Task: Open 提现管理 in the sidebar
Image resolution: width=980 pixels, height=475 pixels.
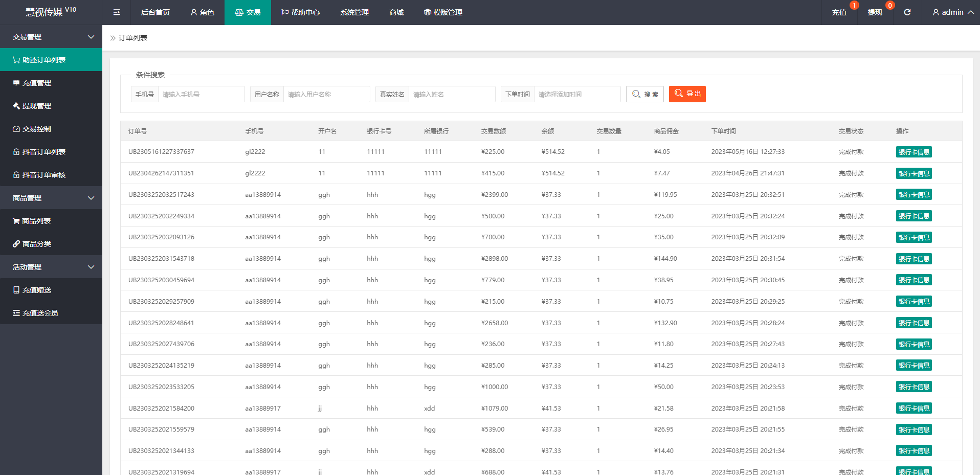Action: pyautogui.click(x=36, y=106)
